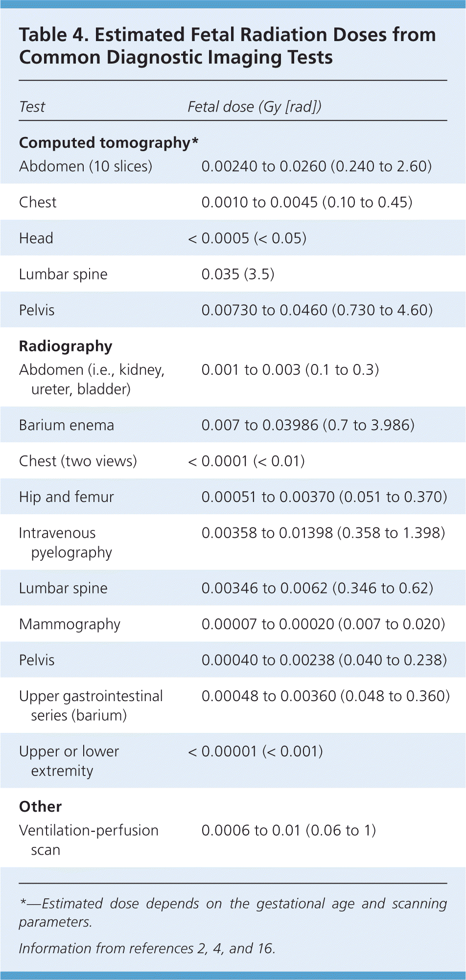Image resolution: width=466 pixels, height=980 pixels.
Task: Click the 'Radiography' section heading
Action: [66, 346]
